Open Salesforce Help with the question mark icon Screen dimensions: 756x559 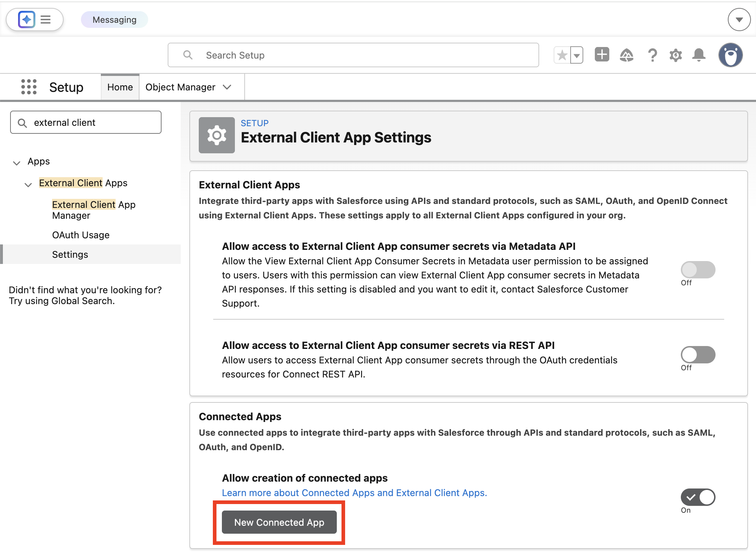tap(652, 55)
